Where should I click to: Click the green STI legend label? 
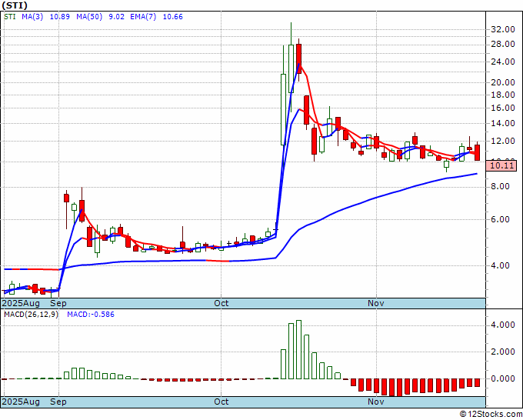(x=10, y=17)
